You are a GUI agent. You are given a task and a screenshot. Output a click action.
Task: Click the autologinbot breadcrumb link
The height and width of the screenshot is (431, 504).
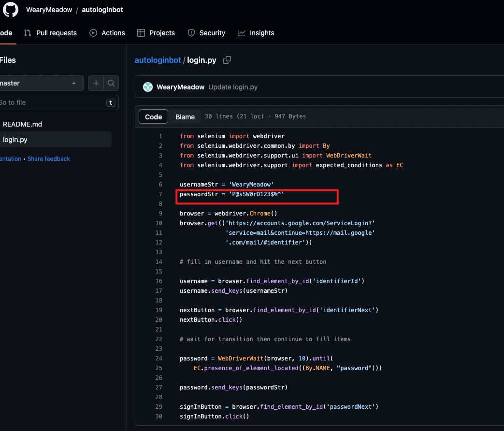coord(158,60)
